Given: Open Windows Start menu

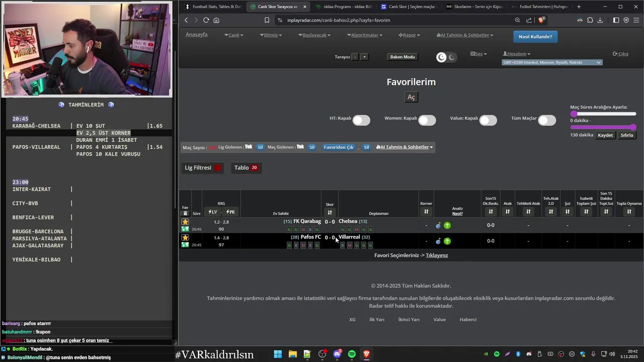Looking at the screenshot, I should pyautogui.click(x=278, y=354).
